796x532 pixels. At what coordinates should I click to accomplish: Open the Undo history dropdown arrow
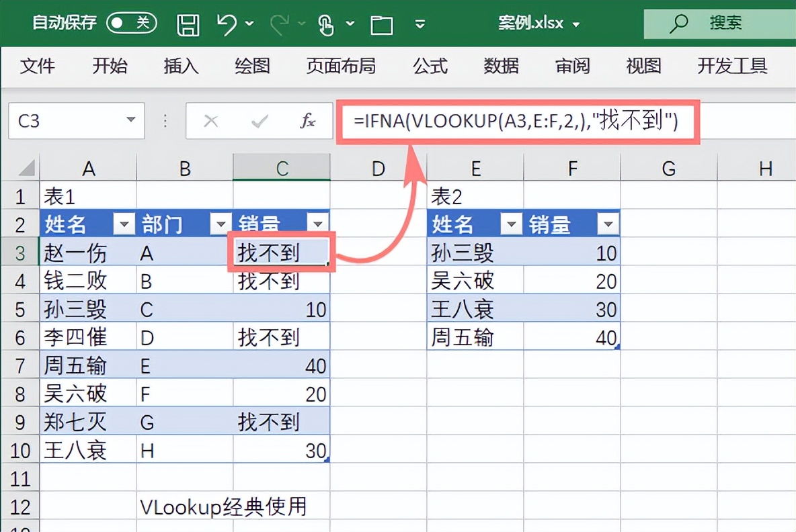point(249,24)
